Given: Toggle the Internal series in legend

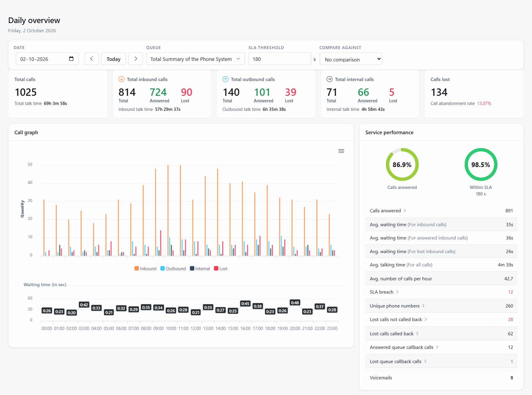Looking at the screenshot, I should pos(200,268).
